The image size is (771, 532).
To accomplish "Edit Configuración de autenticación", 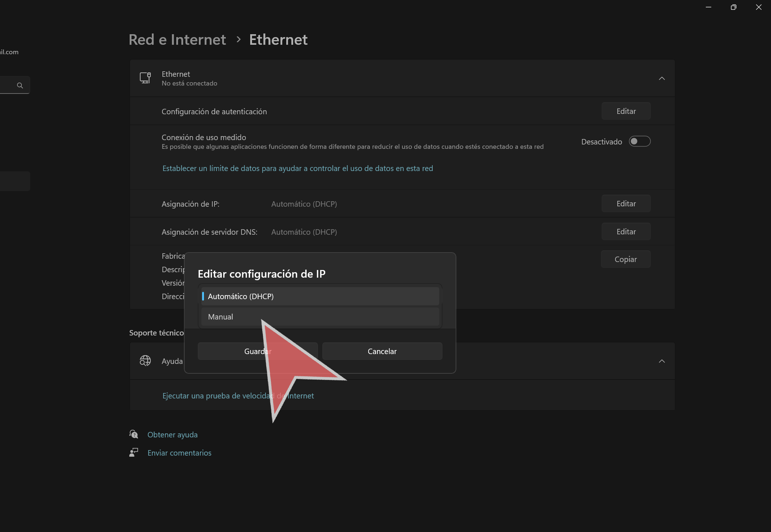I will 626,111.
